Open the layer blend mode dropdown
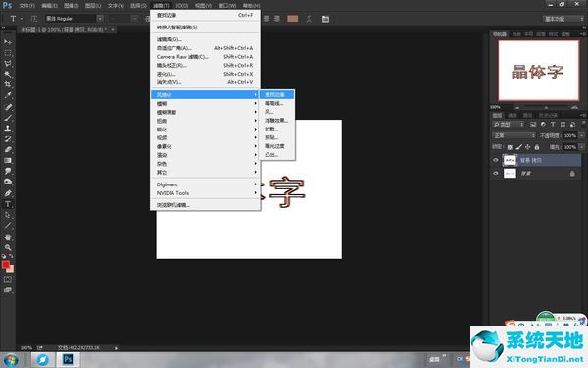 [514, 135]
